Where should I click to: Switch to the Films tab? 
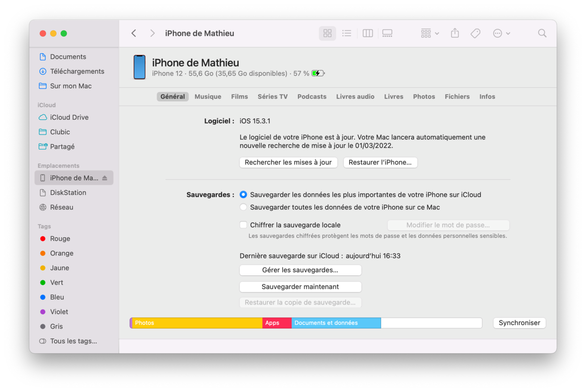(x=239, y=97)
